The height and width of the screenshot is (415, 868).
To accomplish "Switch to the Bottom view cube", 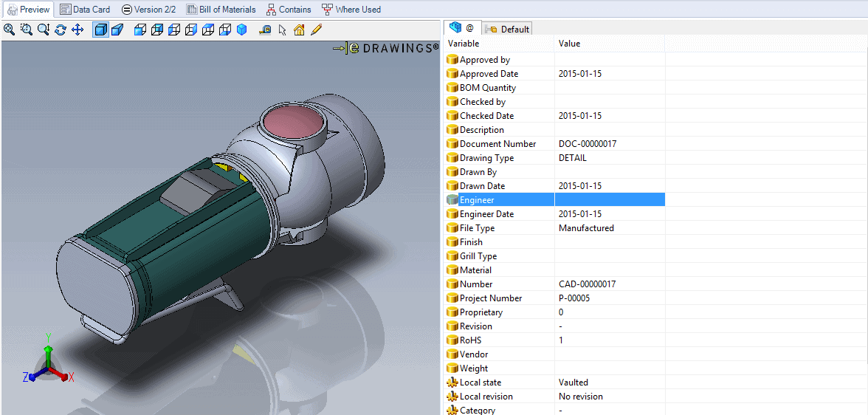I will (224, 30).
